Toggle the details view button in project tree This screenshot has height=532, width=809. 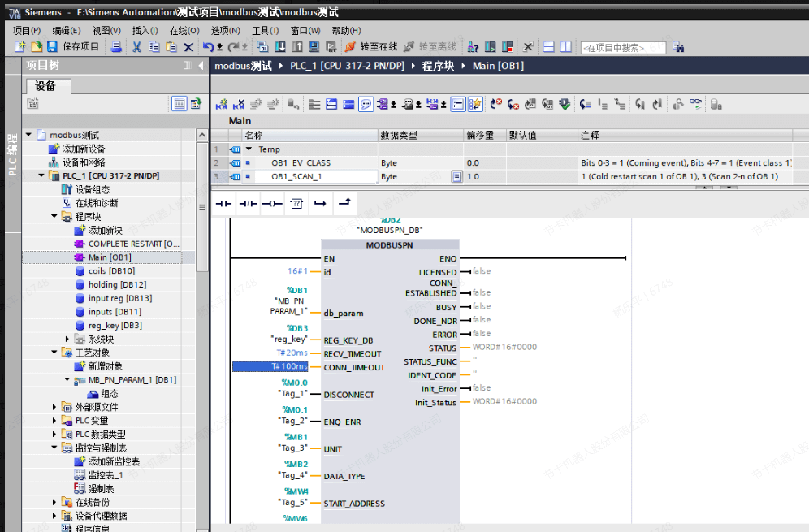180,104
